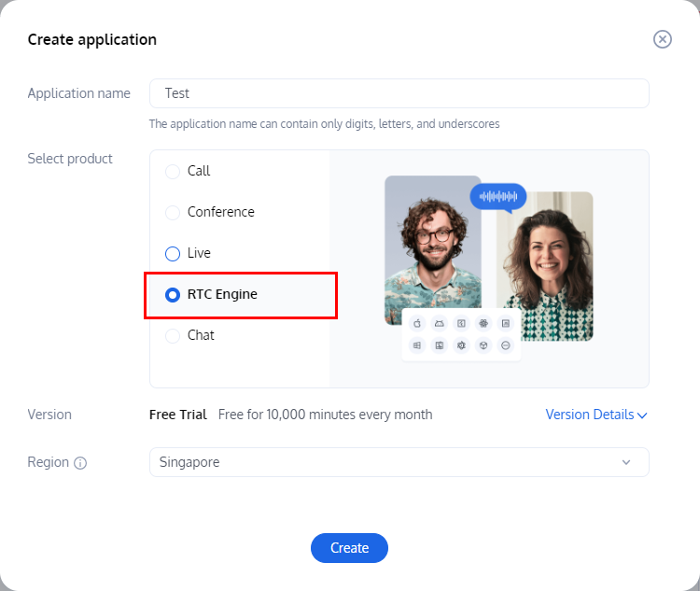Click the Application name input field
Viewport: 700px width, 591px height.
[x=399, y=93]
